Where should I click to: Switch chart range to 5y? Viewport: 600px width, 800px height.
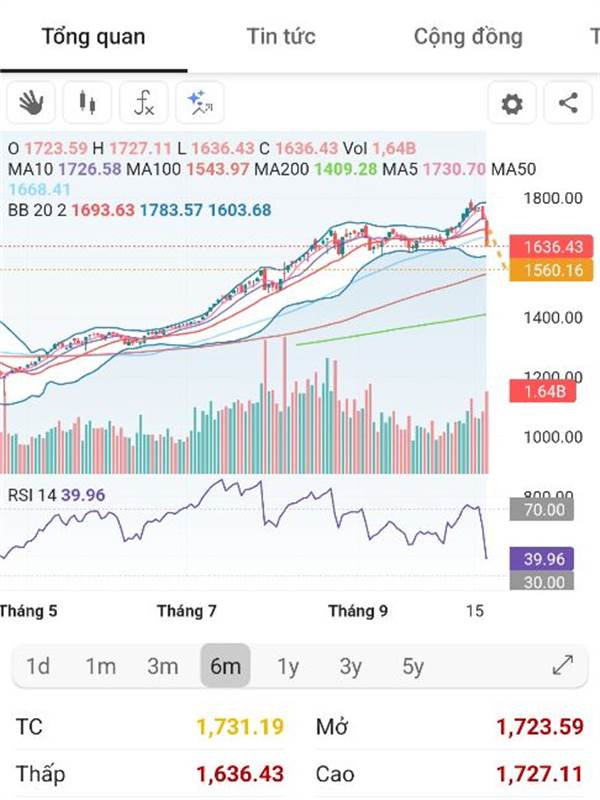(x=412, y=666)
